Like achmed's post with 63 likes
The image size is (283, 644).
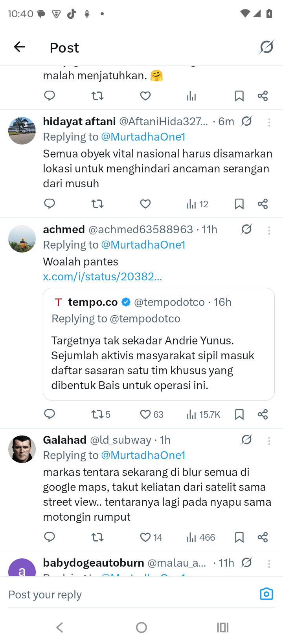151,414
